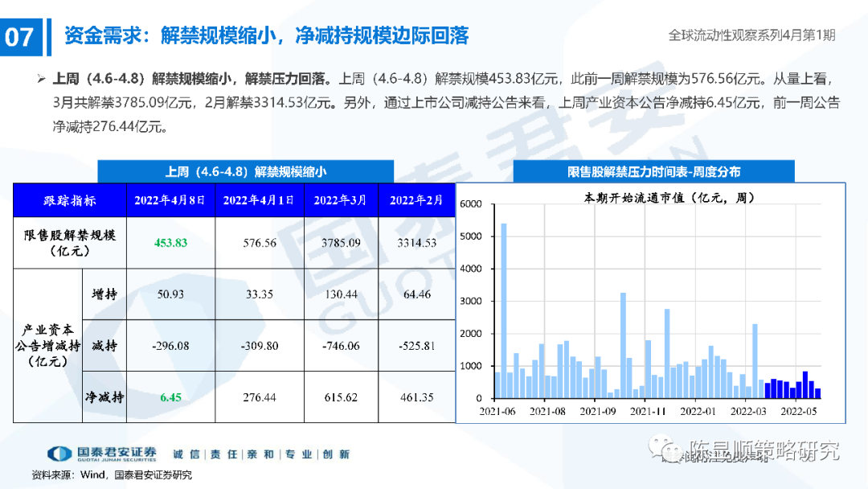
Task: Select the bold text 解禁压力回落
Action: (x=285, y=79)
